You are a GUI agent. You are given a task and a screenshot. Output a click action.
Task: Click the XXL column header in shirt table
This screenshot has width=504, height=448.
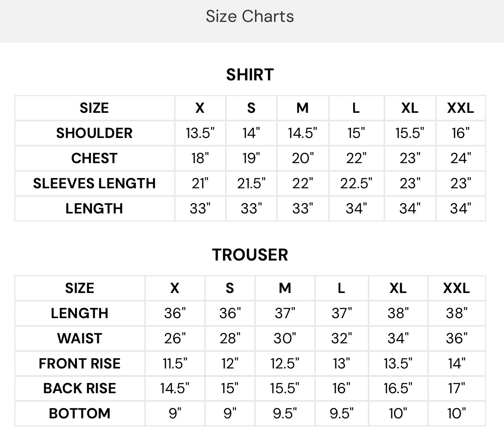point(460,108)
